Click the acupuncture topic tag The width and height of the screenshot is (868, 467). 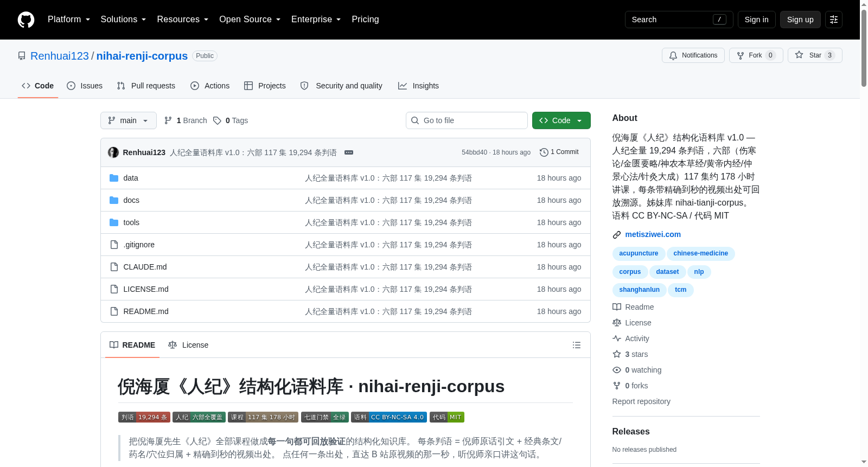click(x=639, y=253)
